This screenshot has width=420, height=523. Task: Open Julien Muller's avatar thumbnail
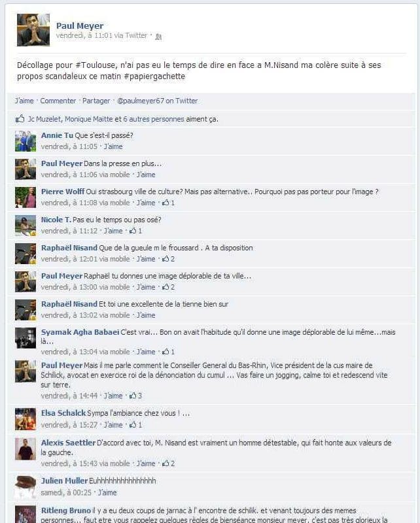click(26, 487)
